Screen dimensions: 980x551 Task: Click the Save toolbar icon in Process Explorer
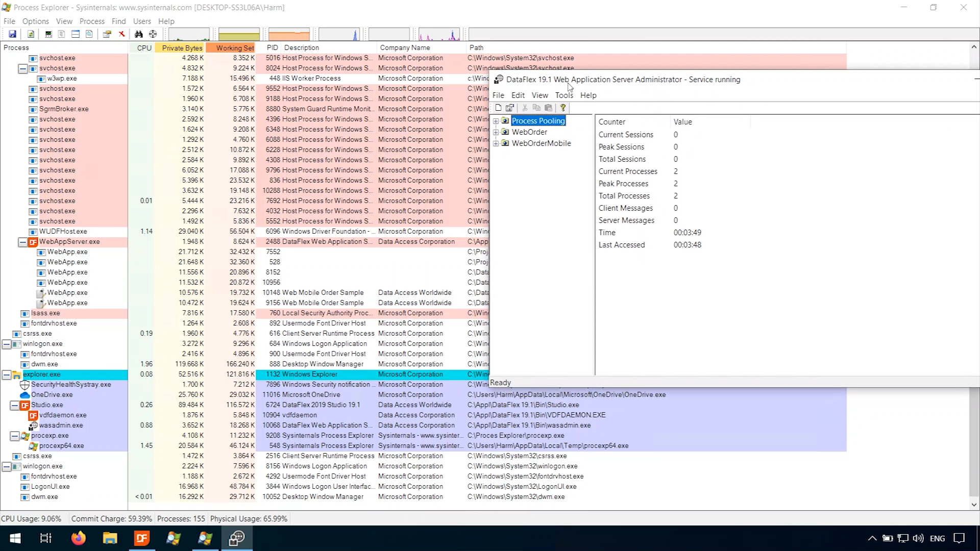12,34
